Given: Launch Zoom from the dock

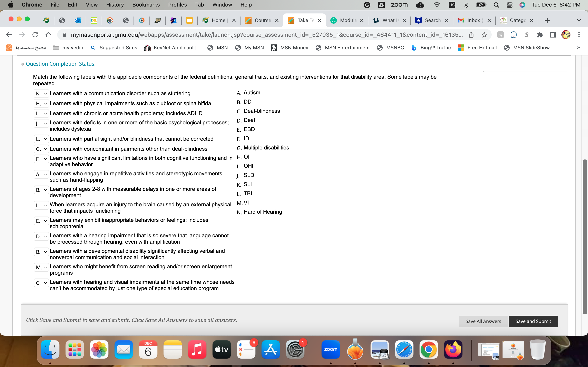Looking at the screenshot, I should pos(331,349).
